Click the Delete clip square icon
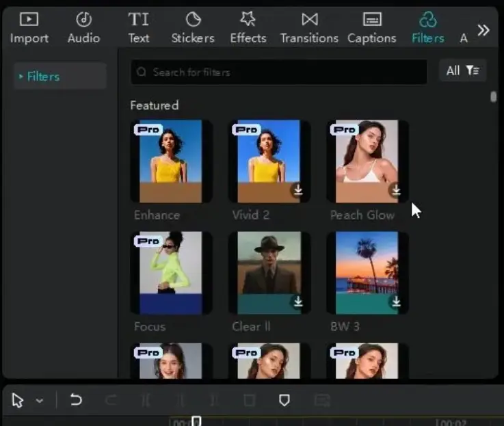This screenshot has width=504, height=426. (x=249, y=400)
